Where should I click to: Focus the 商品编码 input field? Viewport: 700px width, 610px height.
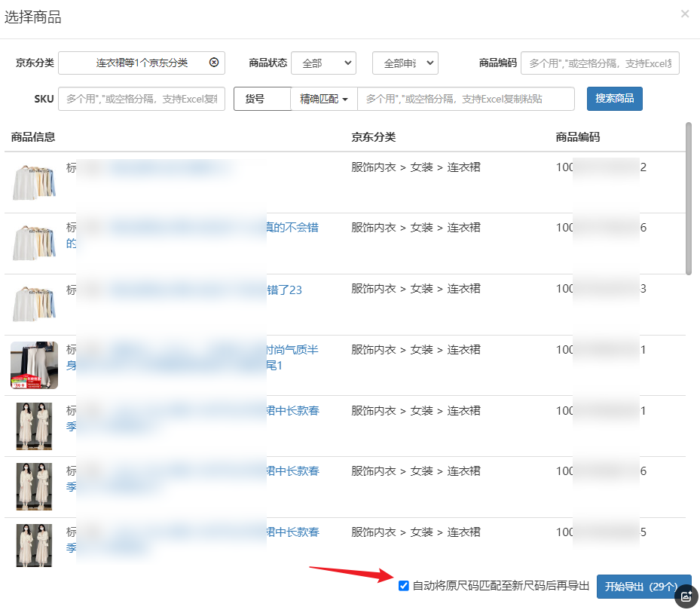pyautogui.click(x=600, y=63)
